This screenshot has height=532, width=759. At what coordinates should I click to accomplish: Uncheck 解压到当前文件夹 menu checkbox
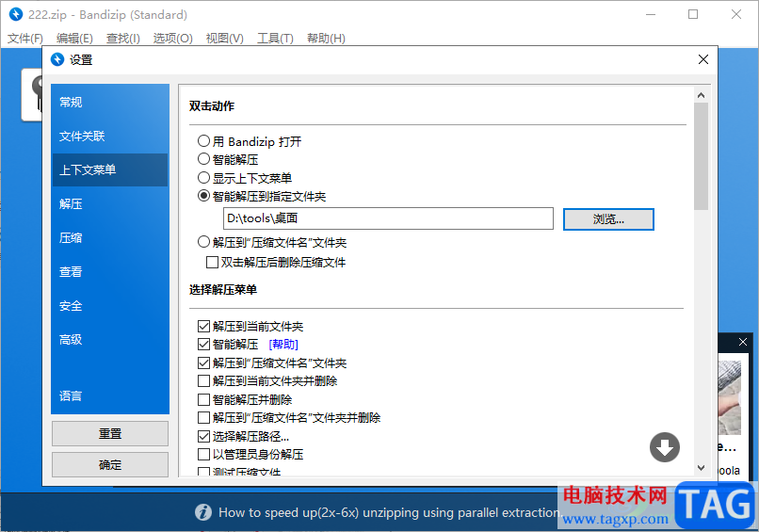(x=203, y=327)
